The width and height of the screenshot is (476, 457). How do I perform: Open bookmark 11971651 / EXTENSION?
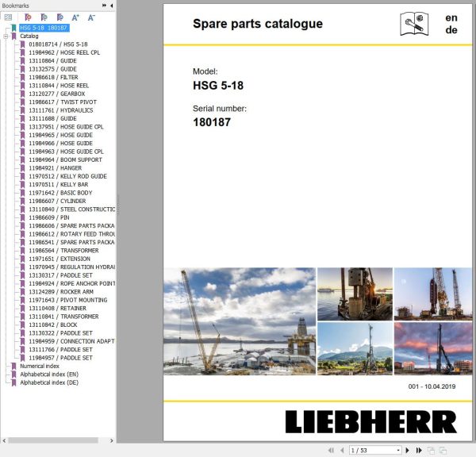59,259
